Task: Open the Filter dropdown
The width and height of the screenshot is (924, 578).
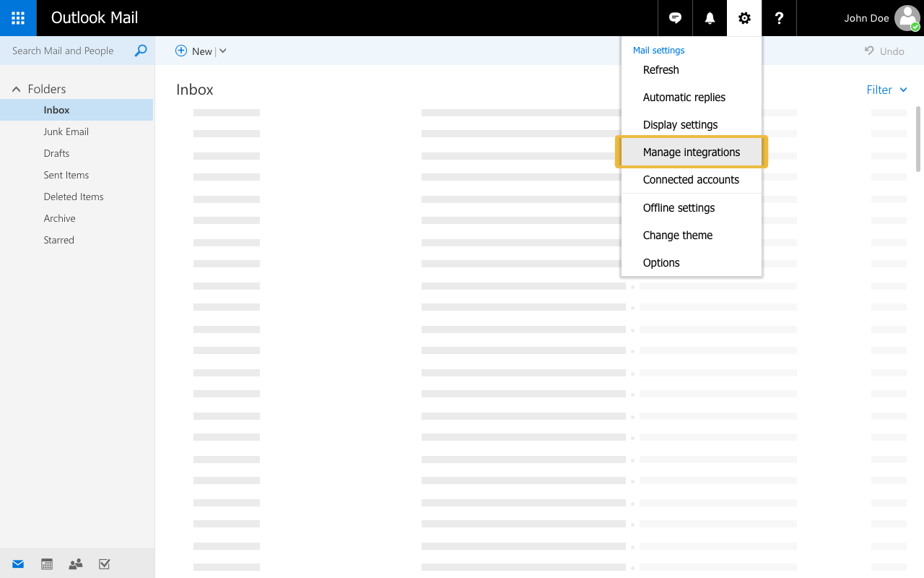Action: (887, 90)
